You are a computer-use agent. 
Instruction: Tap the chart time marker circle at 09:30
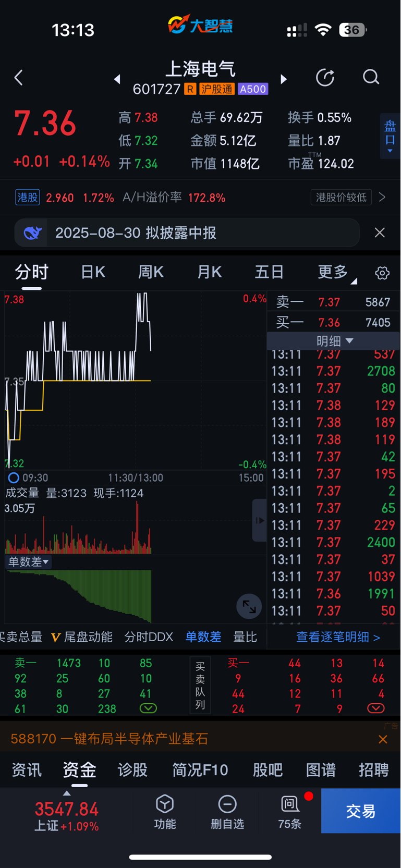[14, 478]
